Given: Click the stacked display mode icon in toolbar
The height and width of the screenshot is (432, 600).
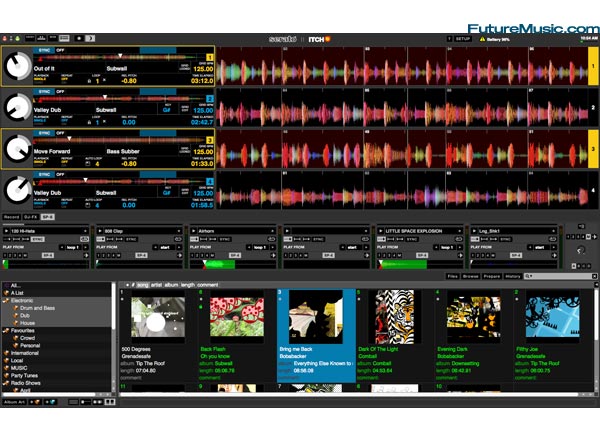Looking at the screenshot, I should point(64,38).
